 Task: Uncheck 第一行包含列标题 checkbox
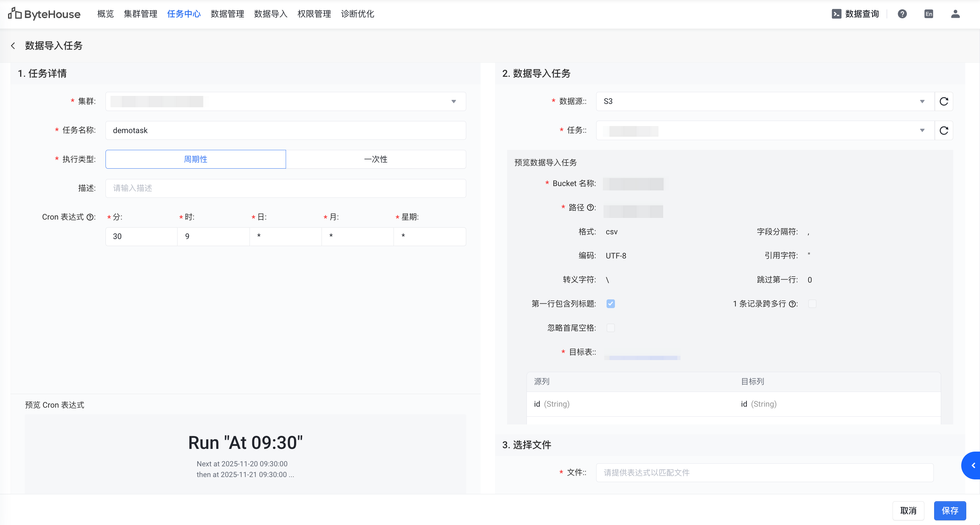click(x=611, y=303)
